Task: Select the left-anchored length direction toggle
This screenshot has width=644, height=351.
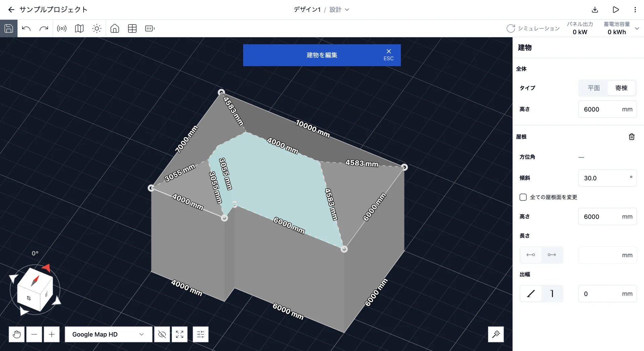Action: point(531,255)
